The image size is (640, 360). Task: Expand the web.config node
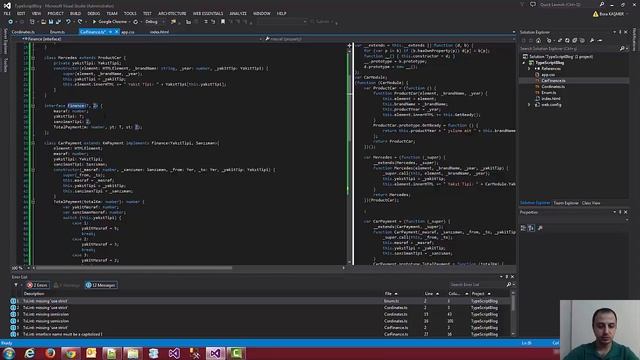point(529,105)
